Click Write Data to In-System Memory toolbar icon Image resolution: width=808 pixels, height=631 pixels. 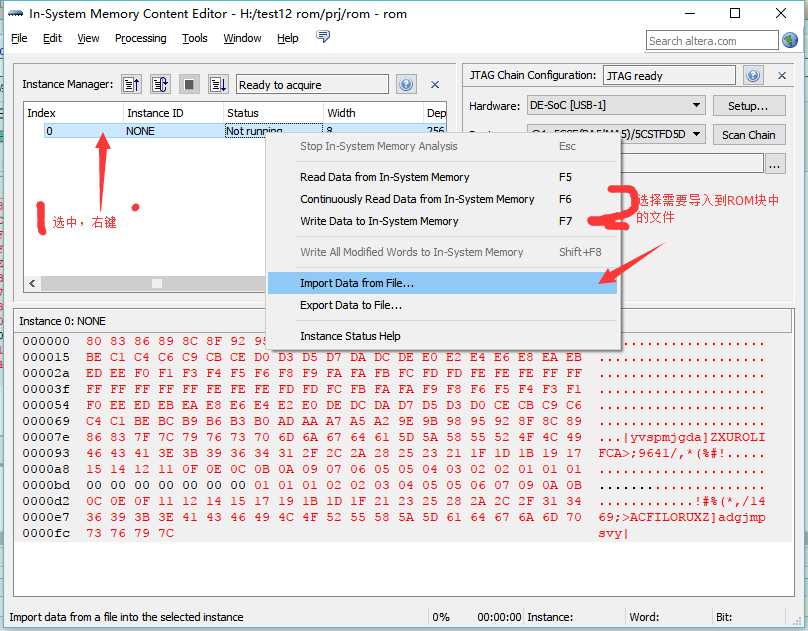click(218, 84)
